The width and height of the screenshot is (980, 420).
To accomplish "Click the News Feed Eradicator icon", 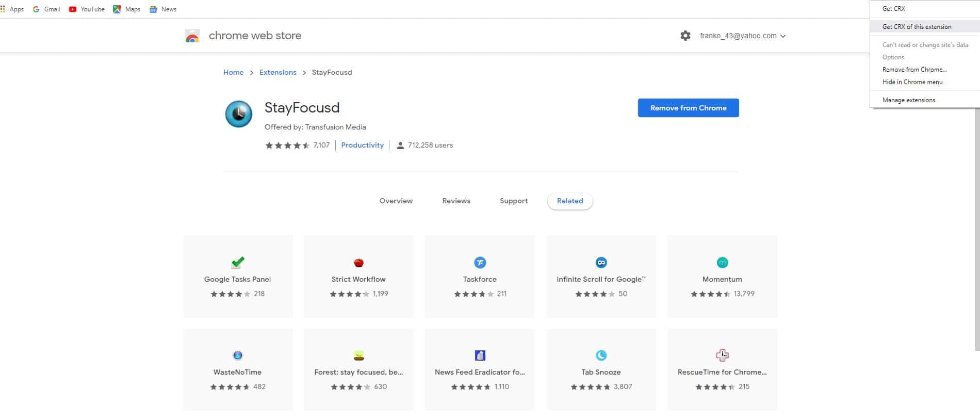I will [x=480, y=355].
